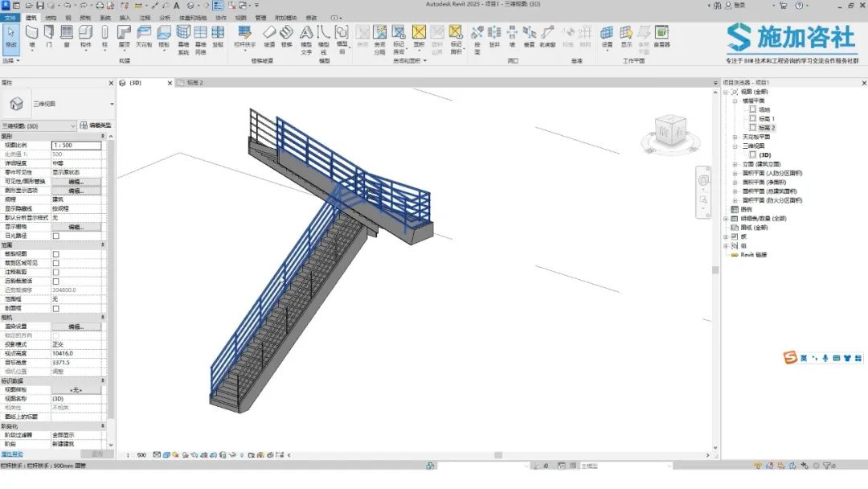
Task: Open the 文件 menu
Action: click(10, 18)
